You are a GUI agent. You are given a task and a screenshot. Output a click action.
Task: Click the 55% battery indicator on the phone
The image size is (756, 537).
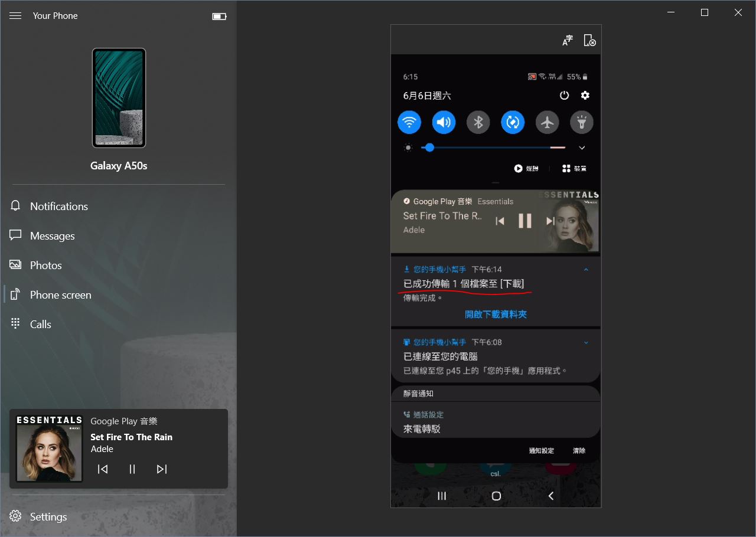point(577,77)
